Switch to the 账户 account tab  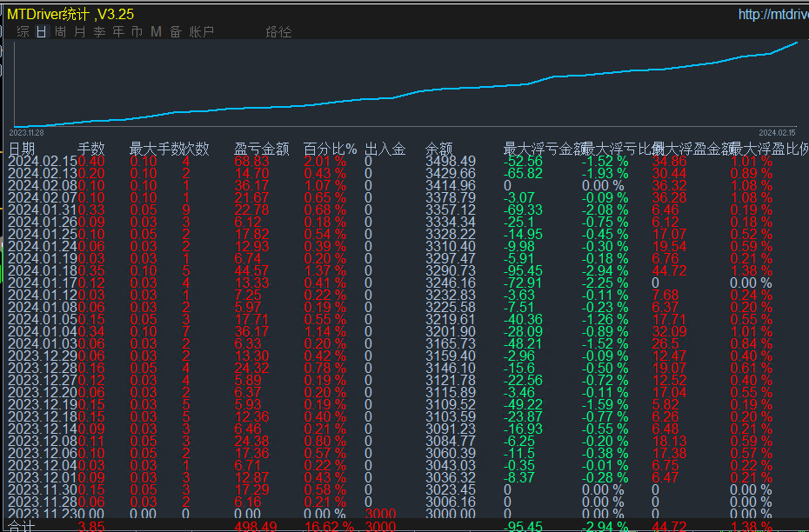tap(201, 32)
